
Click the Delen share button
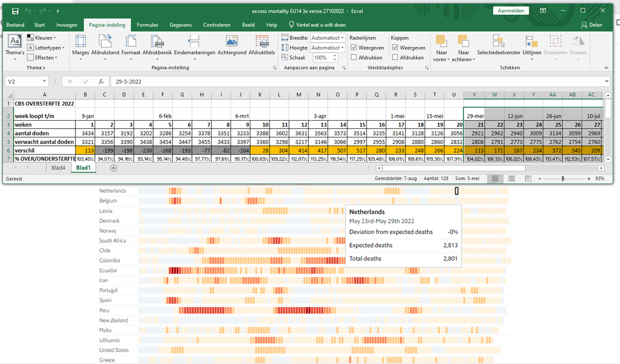coord(591,25)
